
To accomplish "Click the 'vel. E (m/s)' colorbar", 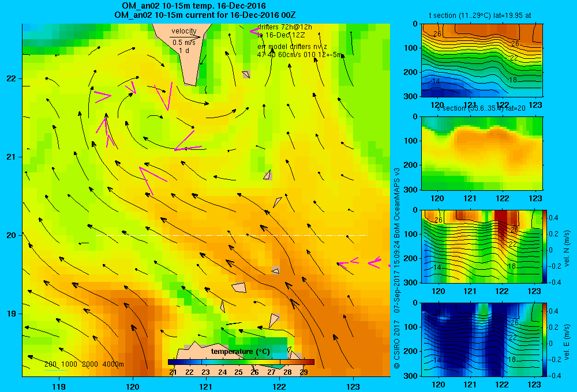I will tap(545, 340).
